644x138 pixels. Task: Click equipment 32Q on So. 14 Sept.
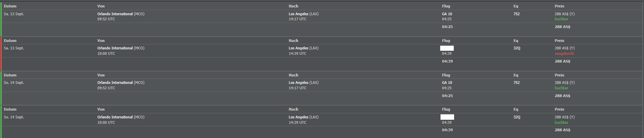(x=516, y=117)
